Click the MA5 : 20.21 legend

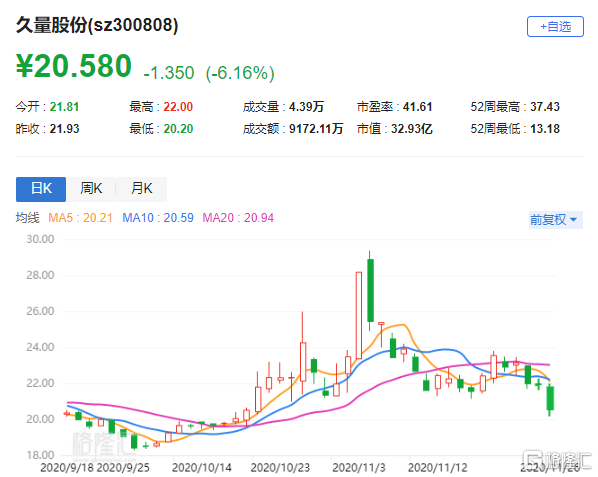click(x=80, y=218)
